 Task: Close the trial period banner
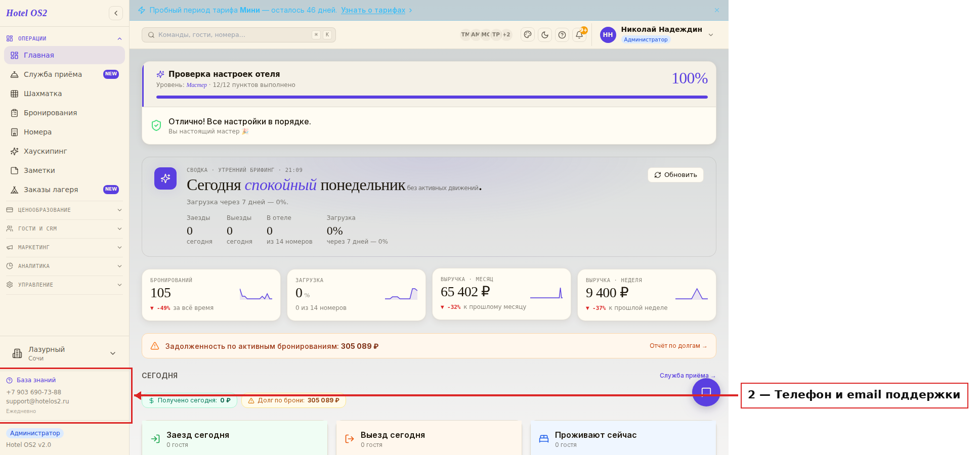717,10
